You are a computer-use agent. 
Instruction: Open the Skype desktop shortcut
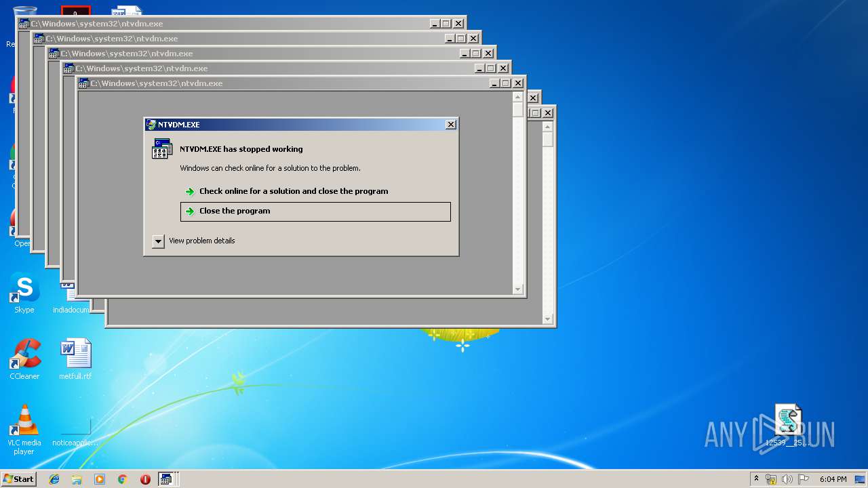(x=24, y=293)
